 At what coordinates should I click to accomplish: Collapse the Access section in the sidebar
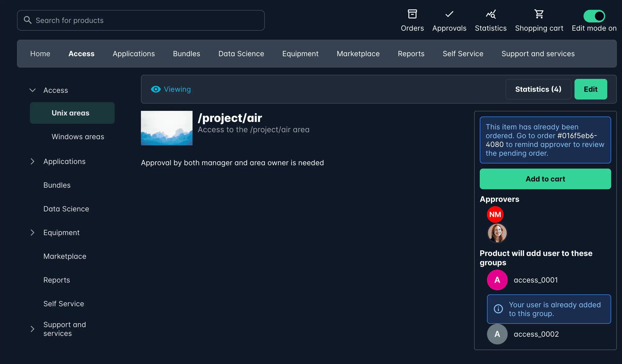[x=33, y=90]
